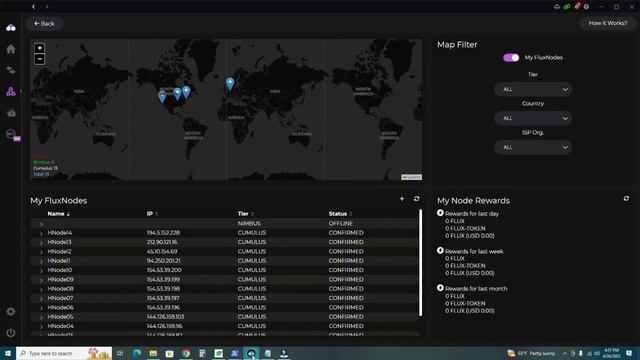Open the Country filter dropdown
640x360 pixels.
click(533, 118)
